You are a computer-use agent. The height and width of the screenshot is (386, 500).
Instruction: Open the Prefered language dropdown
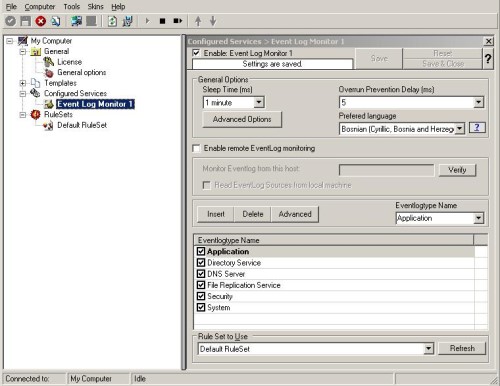[459, 129]
